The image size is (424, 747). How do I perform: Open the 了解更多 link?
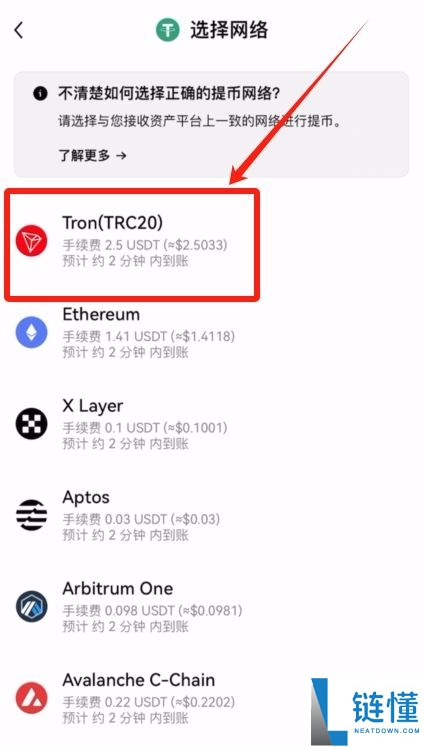tap(92, 155)
